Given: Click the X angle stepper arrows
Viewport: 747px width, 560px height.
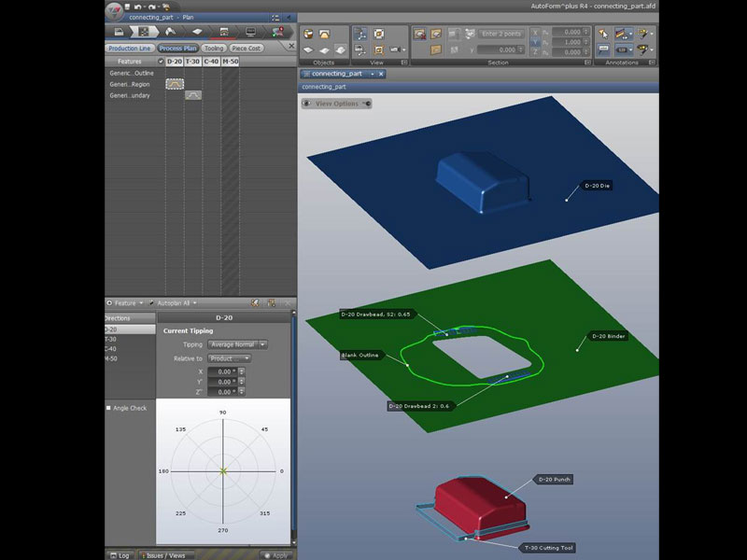Looking at the screenshot, I should point(242,371).
